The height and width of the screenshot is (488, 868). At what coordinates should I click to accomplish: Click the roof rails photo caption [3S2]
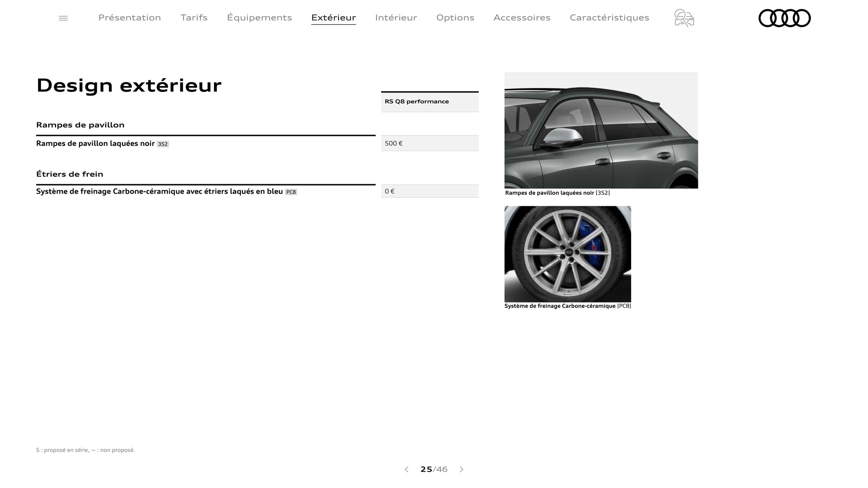coord(557,193)
